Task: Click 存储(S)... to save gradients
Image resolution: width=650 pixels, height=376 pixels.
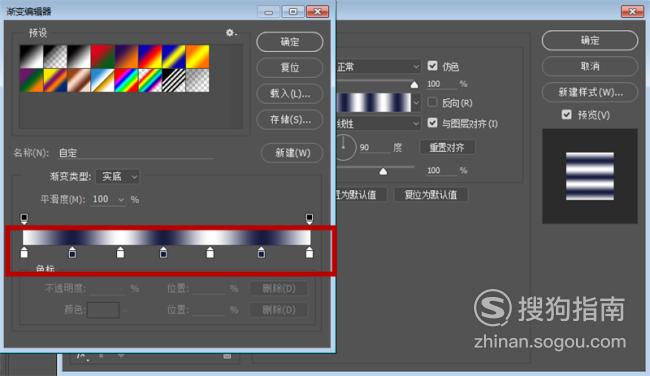Action: 290,120
